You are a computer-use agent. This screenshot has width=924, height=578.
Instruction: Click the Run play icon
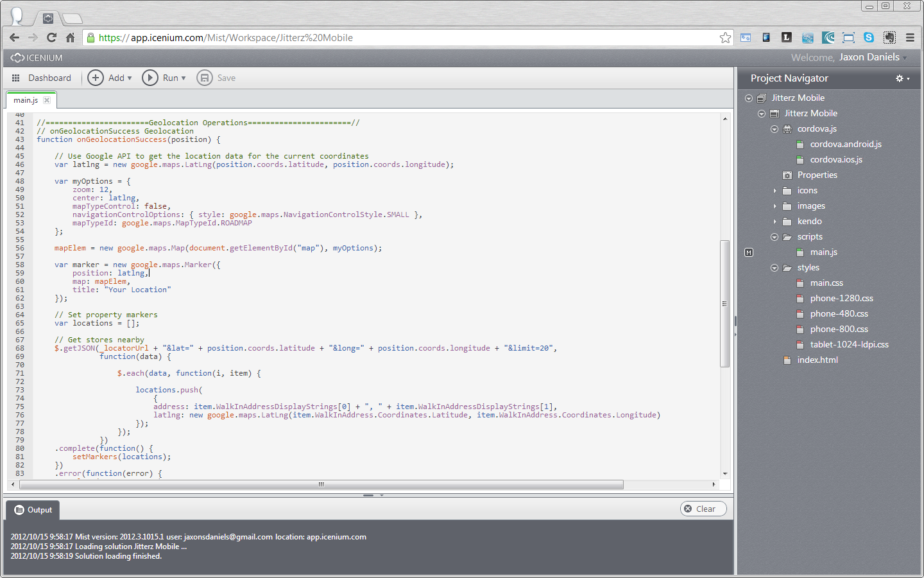150,78
